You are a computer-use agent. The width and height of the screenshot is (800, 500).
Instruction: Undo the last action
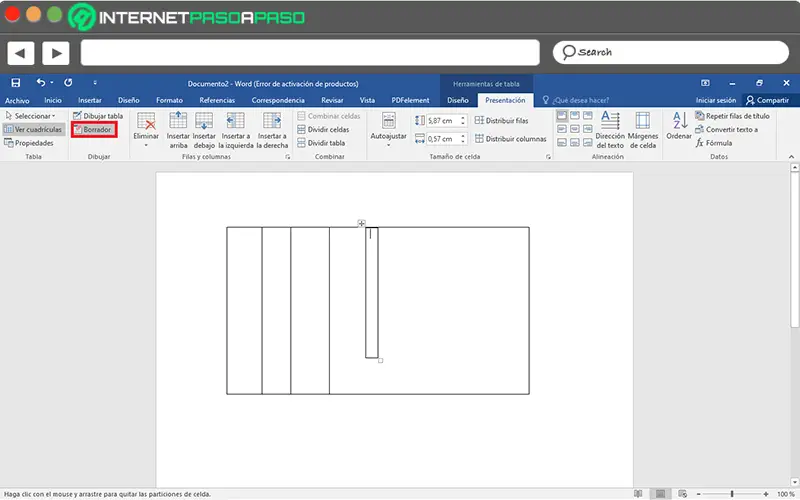(x=41, y=82)
